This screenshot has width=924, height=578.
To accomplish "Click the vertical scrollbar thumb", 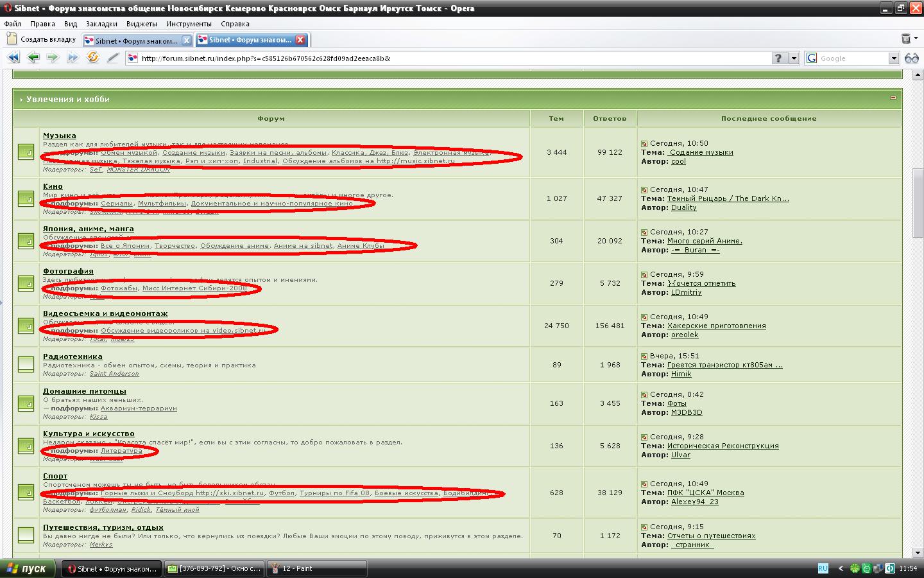I will 918,202.
